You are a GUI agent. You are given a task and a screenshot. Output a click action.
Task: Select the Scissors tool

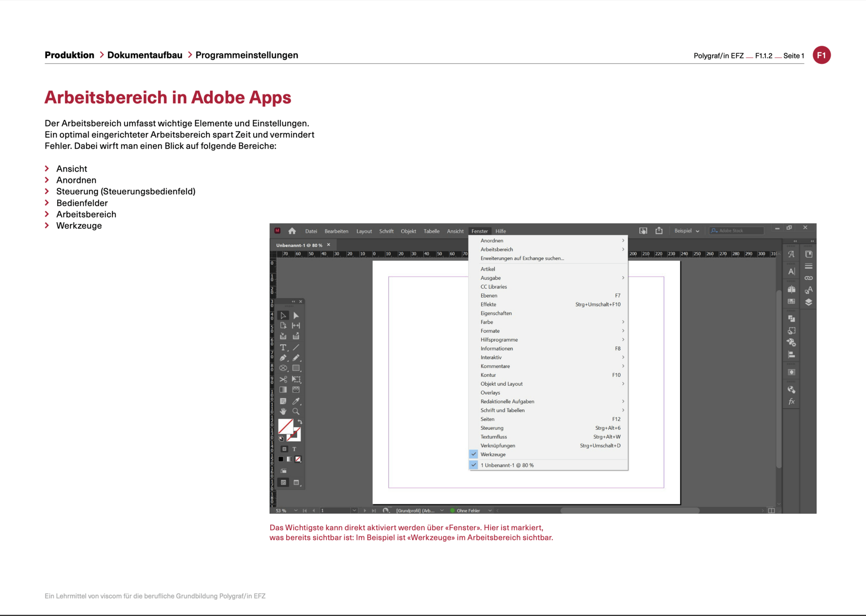click(x=283, y=379)
